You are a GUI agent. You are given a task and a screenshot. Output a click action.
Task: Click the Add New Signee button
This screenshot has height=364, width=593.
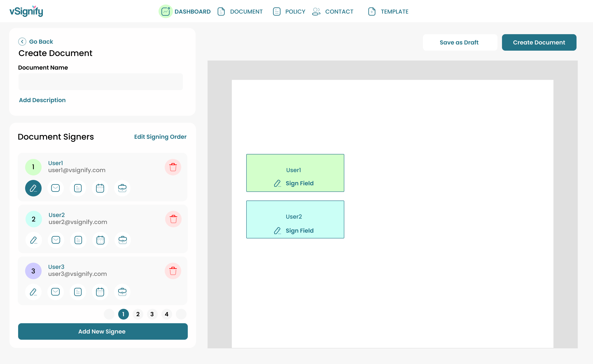[x=103, y=331]
